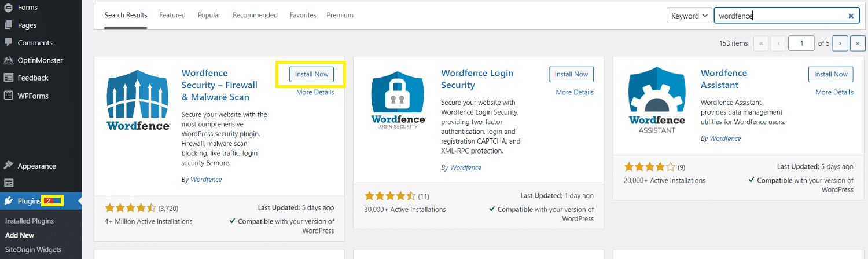Screen dimensions: 868x259
Task: Install Wordfence Login Security plugin
Action: 571,74
